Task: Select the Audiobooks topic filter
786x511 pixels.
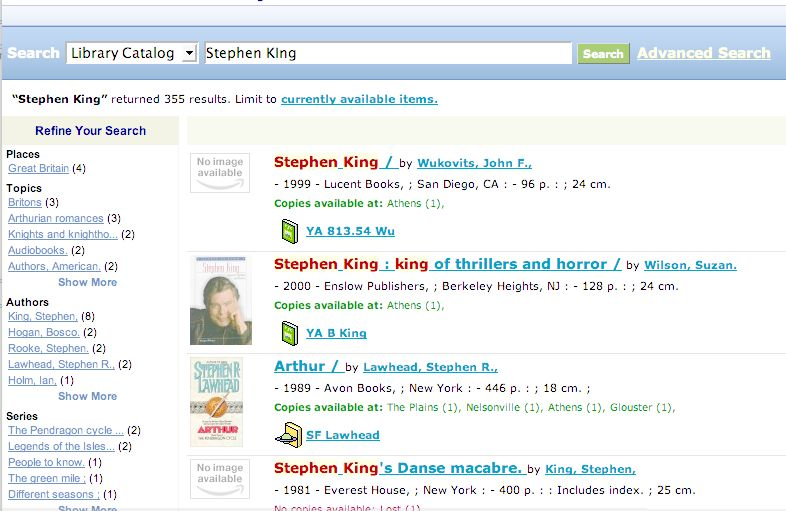Action: click(38, 250)
